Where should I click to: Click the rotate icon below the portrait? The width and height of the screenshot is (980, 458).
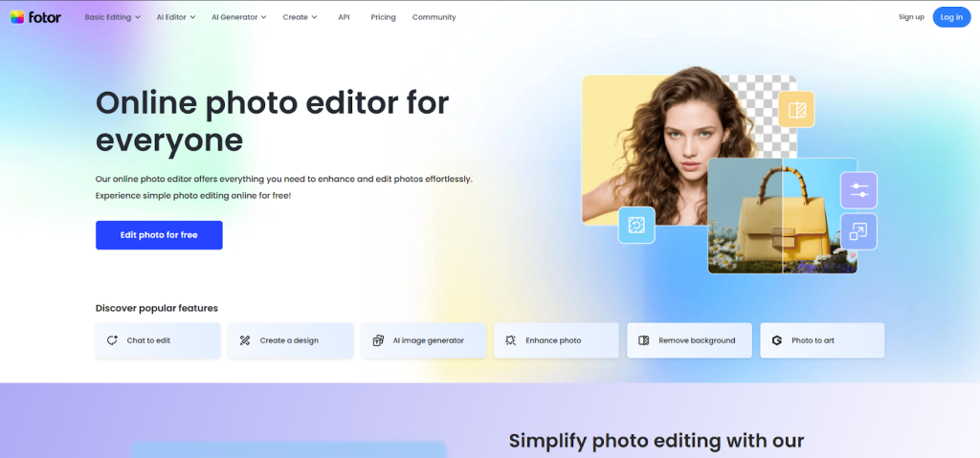click(635, 225)
